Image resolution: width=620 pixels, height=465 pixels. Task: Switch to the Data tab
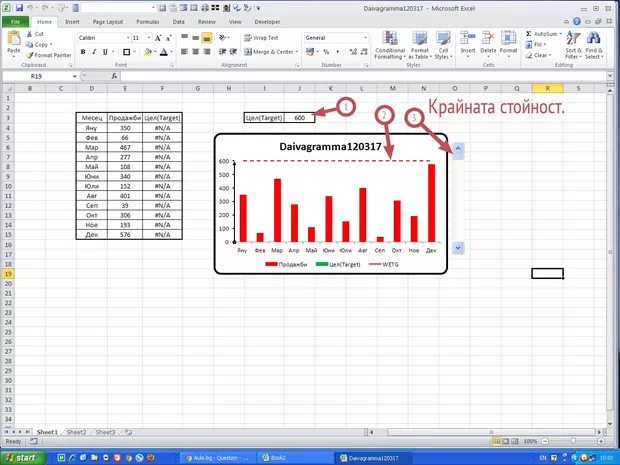tap(178, 22)
